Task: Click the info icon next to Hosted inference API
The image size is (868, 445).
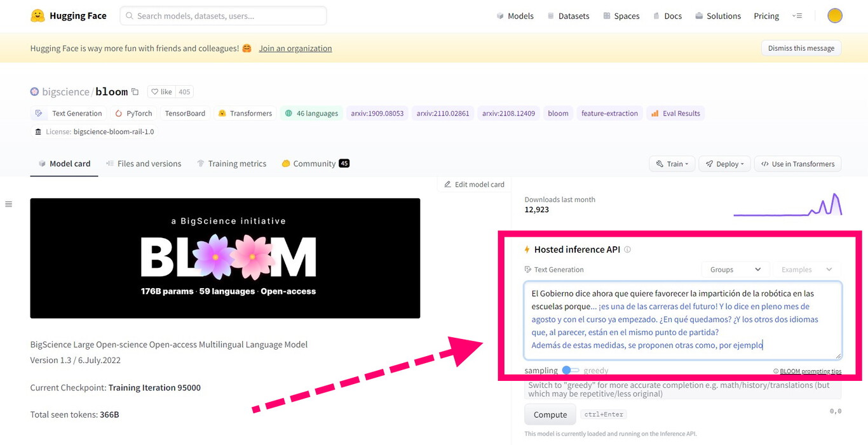Action: [627, 249]
